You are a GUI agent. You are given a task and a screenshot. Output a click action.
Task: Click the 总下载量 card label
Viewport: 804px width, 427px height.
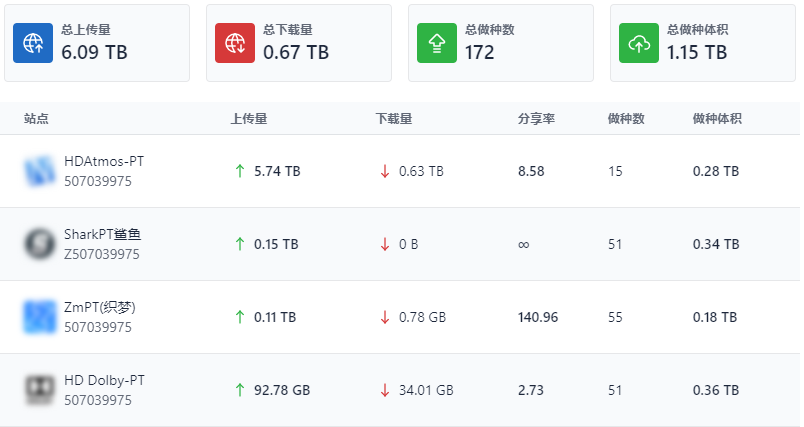point(288,30)
